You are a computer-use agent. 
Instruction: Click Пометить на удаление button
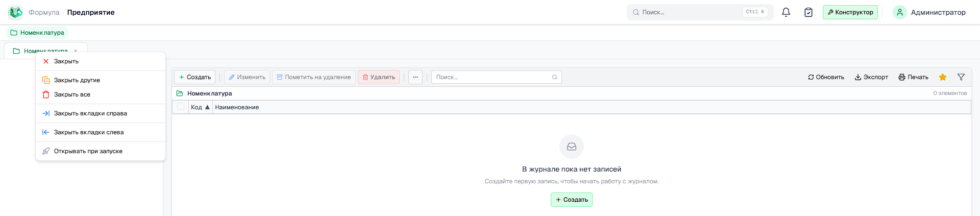coord(314,77)
